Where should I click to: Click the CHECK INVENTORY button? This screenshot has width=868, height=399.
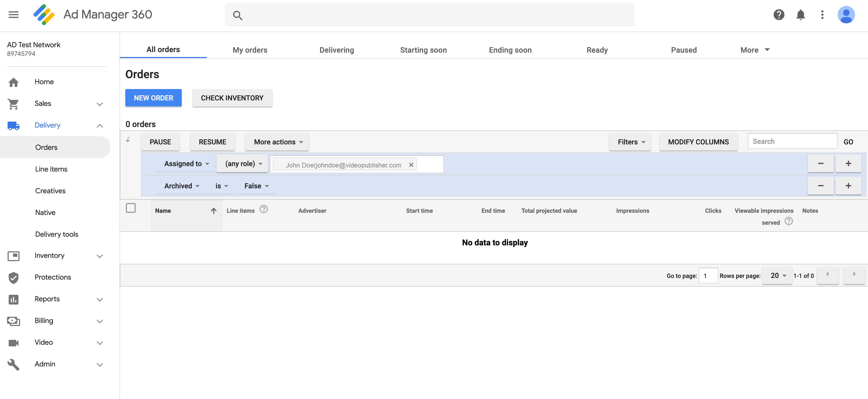[232, 98]
